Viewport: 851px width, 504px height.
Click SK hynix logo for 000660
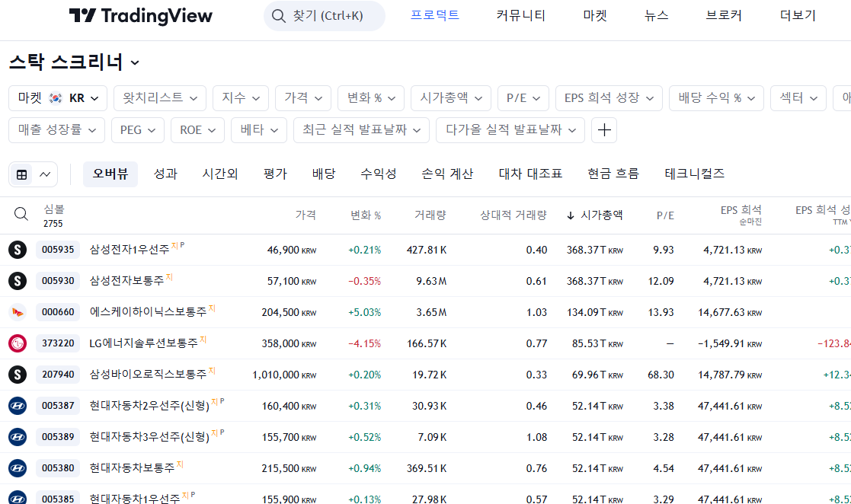click(x=18, y=312)
